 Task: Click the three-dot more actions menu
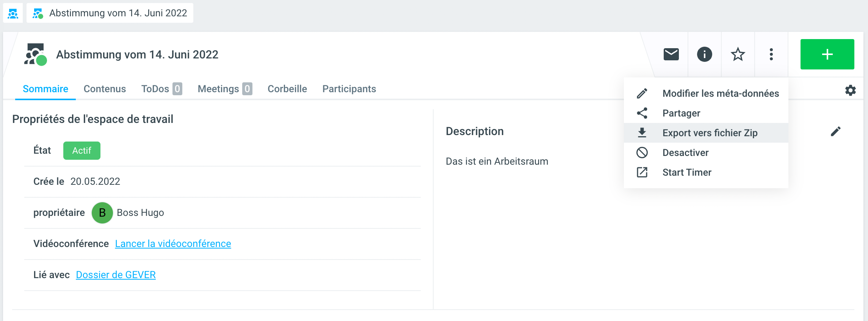(771, 54)
